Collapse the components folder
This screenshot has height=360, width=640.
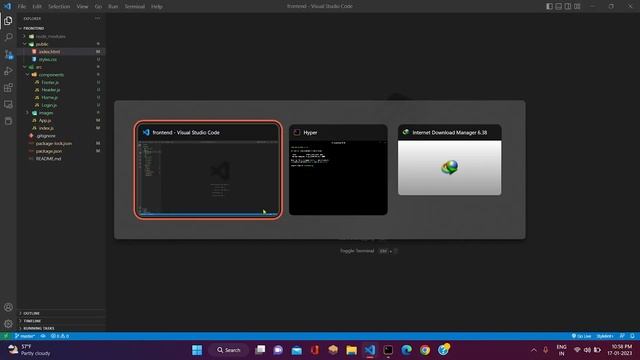click(51, 75)
